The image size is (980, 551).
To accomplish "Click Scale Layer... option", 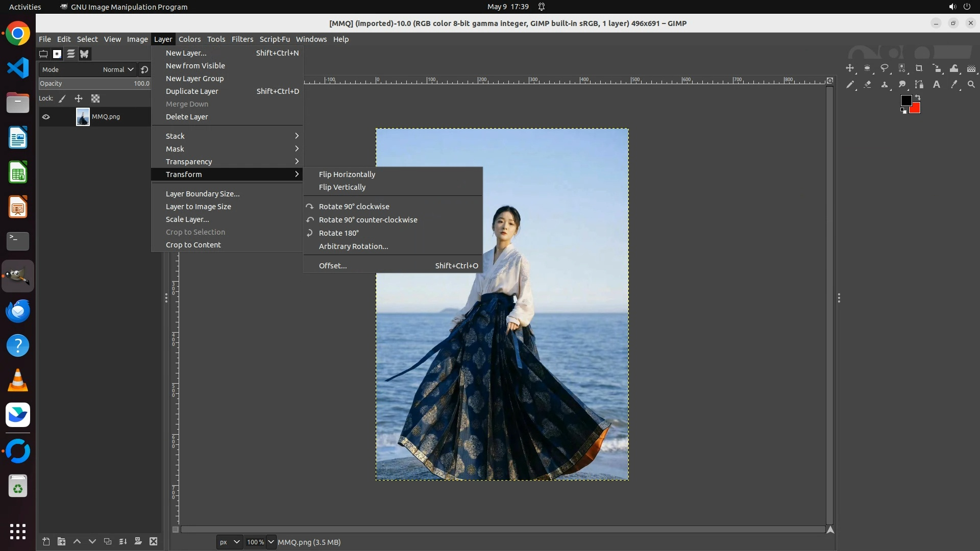I will [187, 219].
